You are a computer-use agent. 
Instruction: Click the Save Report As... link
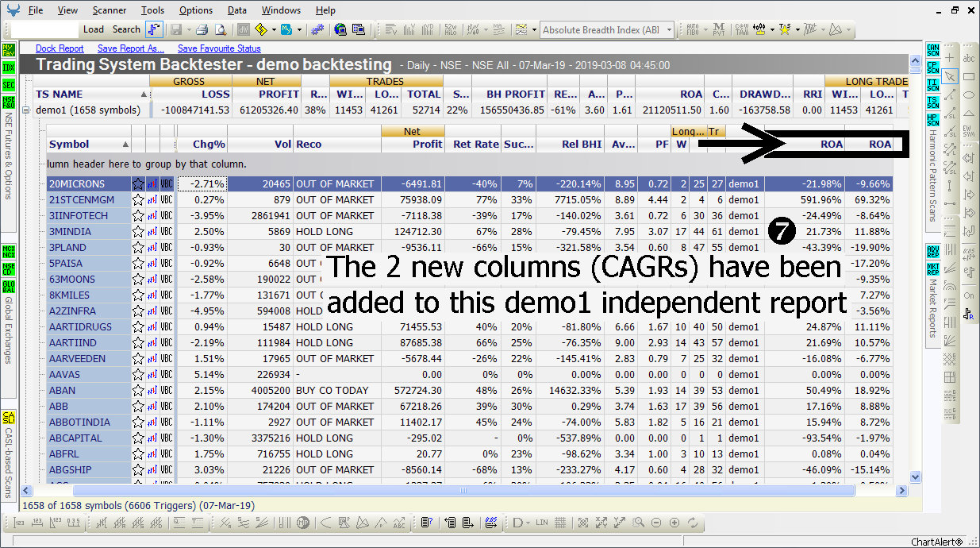pos(131,48)
